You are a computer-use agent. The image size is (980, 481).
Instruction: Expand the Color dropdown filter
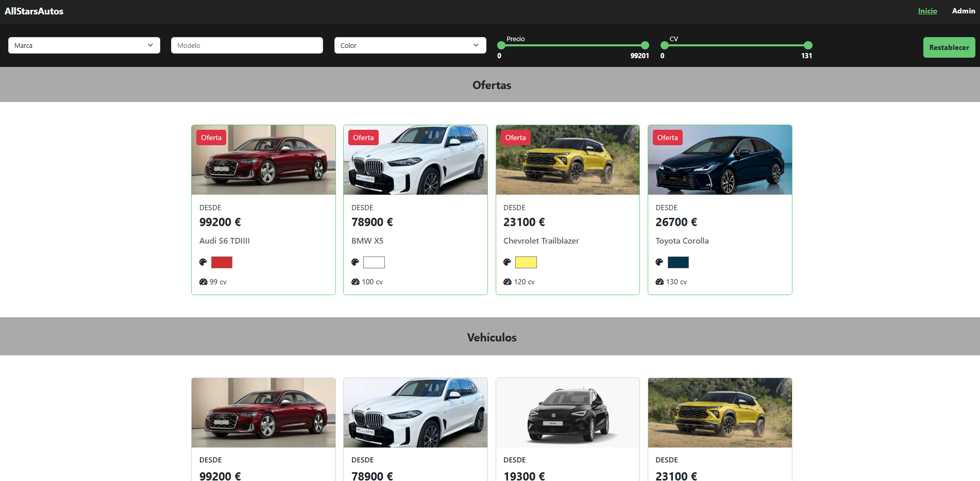[x=410, y=45]
